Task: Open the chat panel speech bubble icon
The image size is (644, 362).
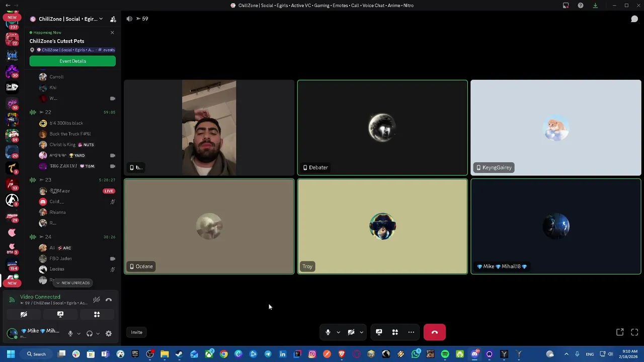Action: [634, 19]
